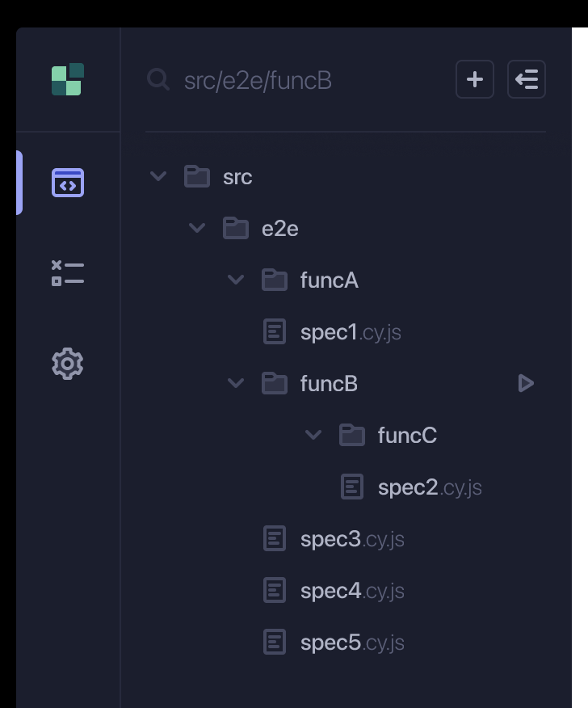
Task: Open the Debug runs icon in sidebar
Action: 67,273
